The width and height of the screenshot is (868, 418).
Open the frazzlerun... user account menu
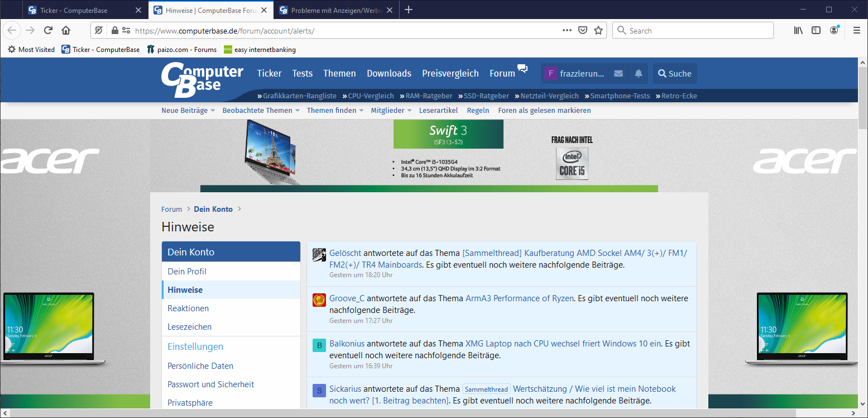574,73
